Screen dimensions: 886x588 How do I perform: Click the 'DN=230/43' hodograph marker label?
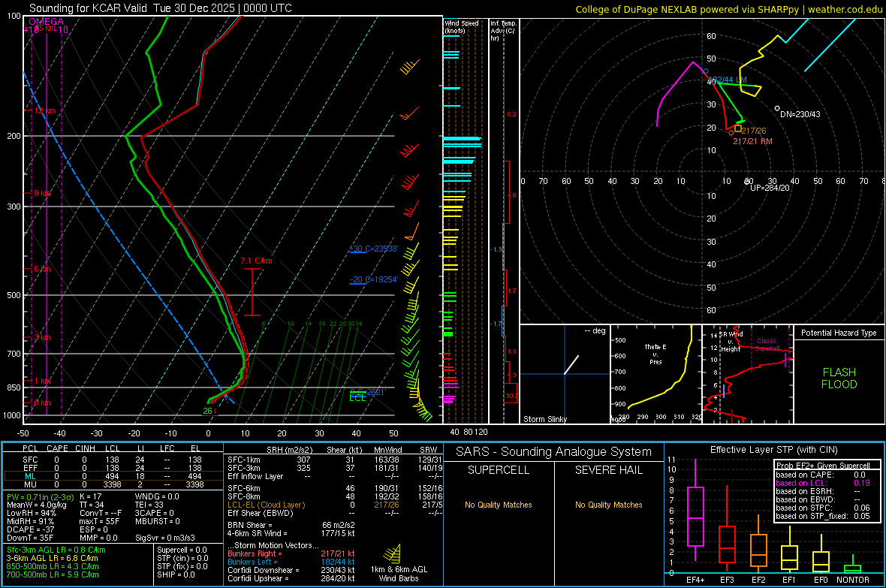800,114
